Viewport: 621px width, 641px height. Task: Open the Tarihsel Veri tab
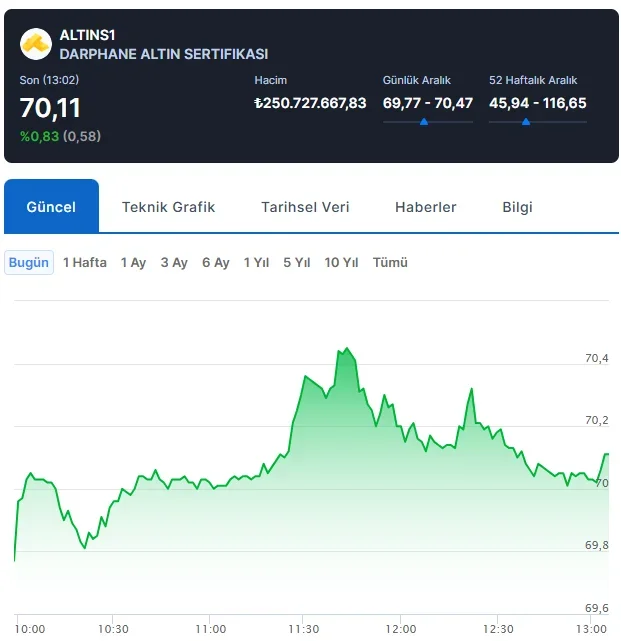point(305,207)
